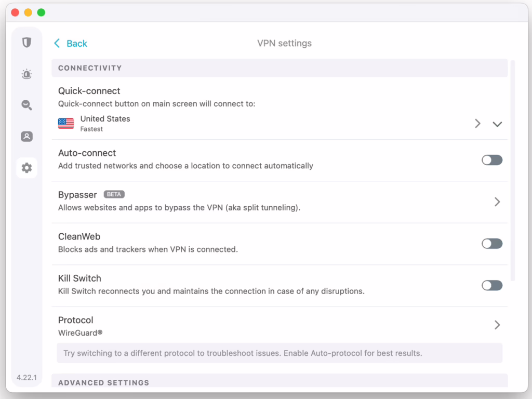Click the Auto-connect title text
Screen dimensions: 532x399
87,153
